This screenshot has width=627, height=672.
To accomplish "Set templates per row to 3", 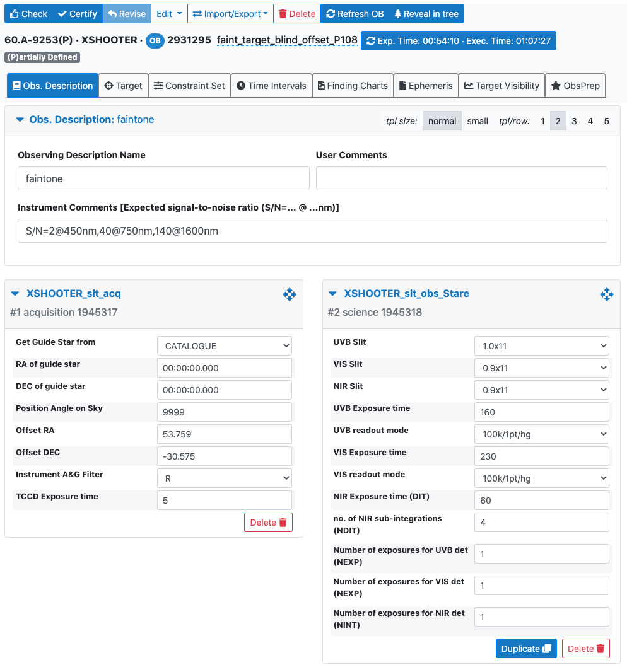I will tap(574, 121).
